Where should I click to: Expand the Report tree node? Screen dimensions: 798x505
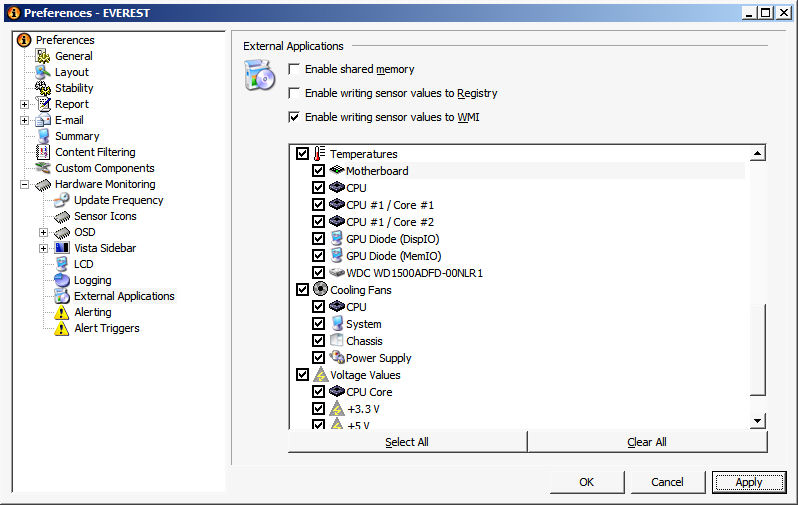(25, 104)
